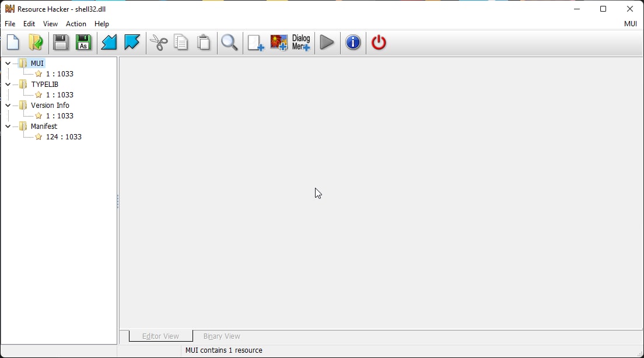Switch to the Binary View tab
The height and width of the screenshot is (358, 644).
click(222, 336)
